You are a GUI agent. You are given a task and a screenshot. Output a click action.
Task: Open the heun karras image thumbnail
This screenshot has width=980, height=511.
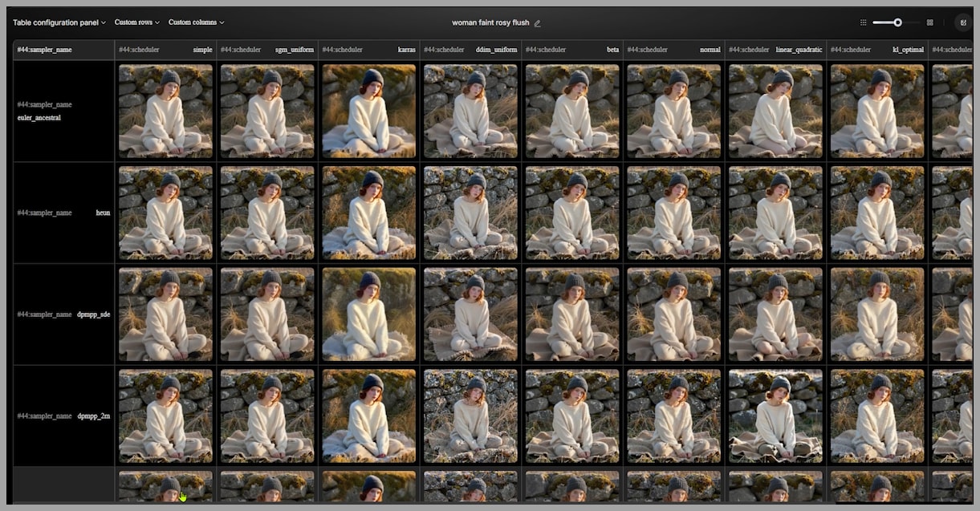(368, 213)
